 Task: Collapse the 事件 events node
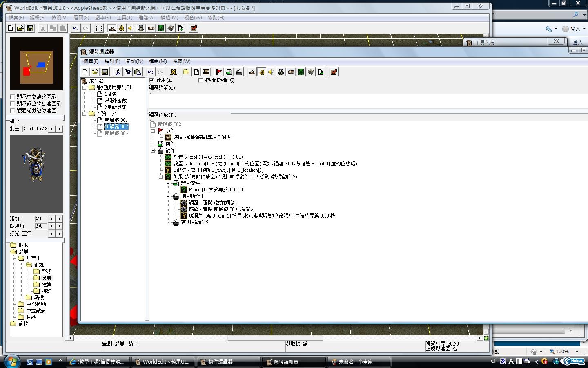coord(153,131)
